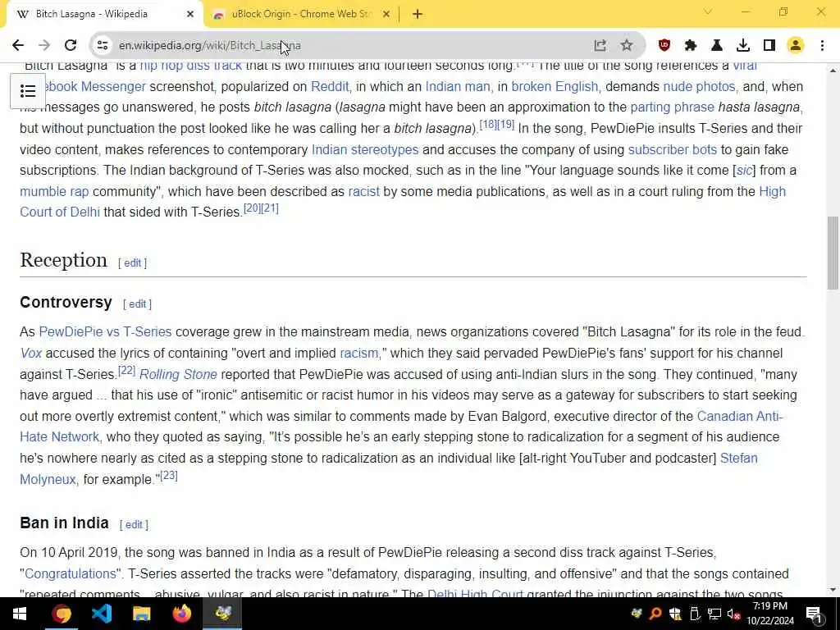840x630 pixels.
Task: Open the network tray icon
Action: pos(714,614)
